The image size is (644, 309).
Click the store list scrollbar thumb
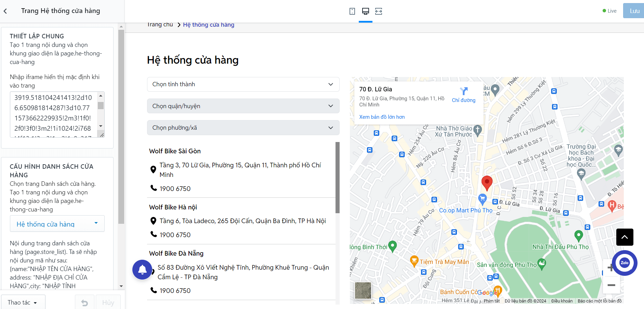point(338,178)
